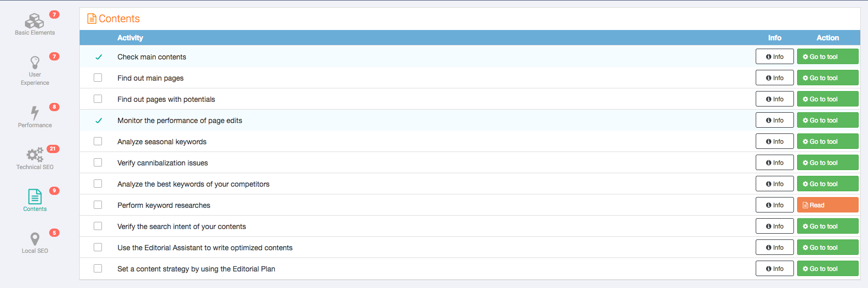The width and height of the screenshot is (868, 288).
Task: Go to tool for Editorial Assistant row
Action: tap(828, 247)
